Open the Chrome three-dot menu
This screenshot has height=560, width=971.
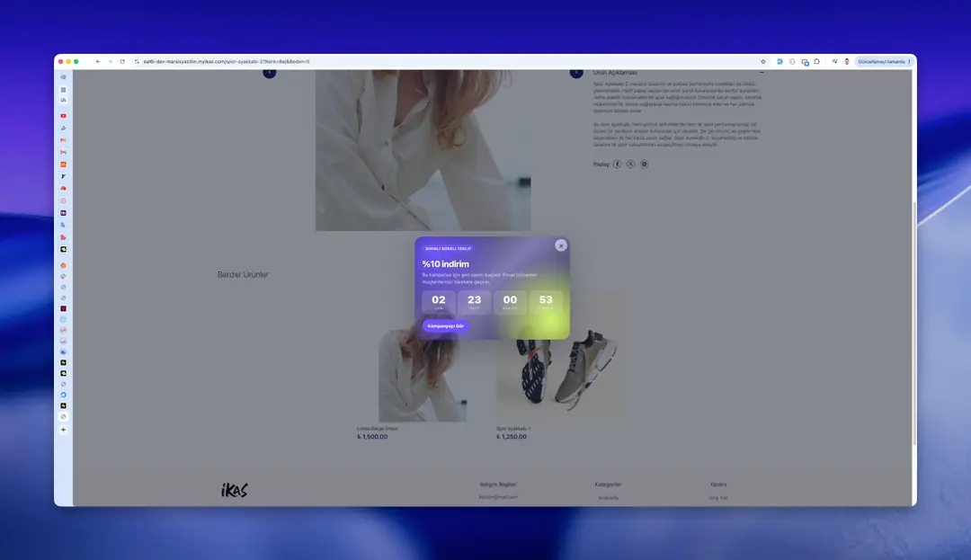click(909, 61)
